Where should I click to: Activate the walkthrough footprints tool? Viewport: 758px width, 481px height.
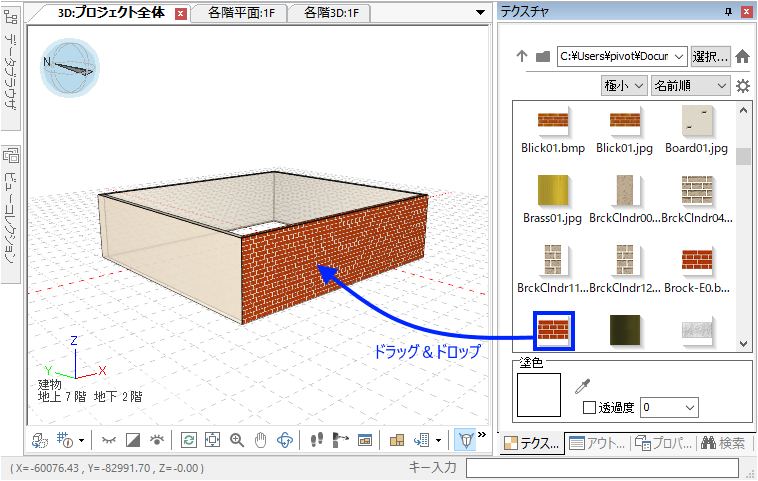[315, 439]
